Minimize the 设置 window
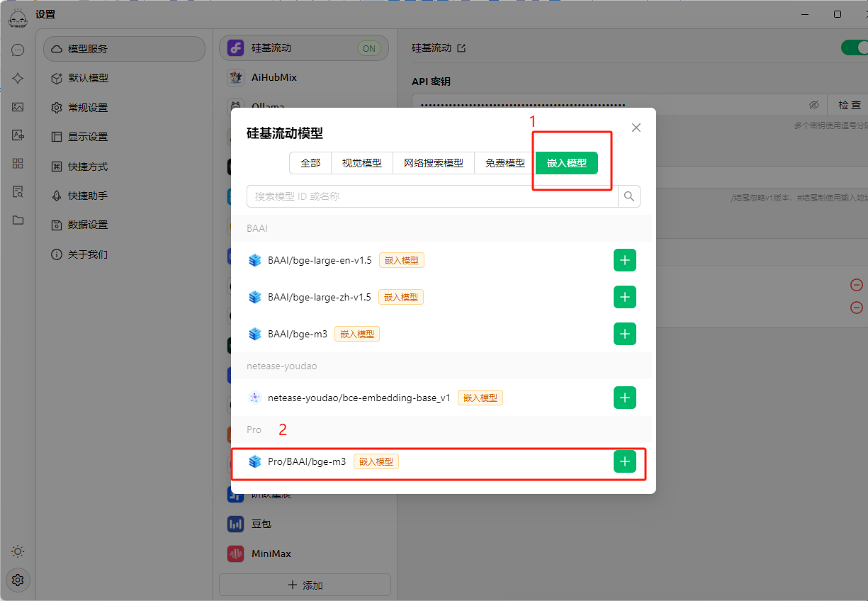 click(x=806, y=14)
